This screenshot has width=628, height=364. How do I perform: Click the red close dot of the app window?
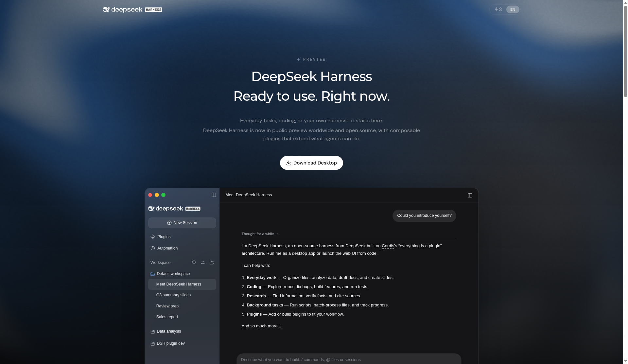150,195
